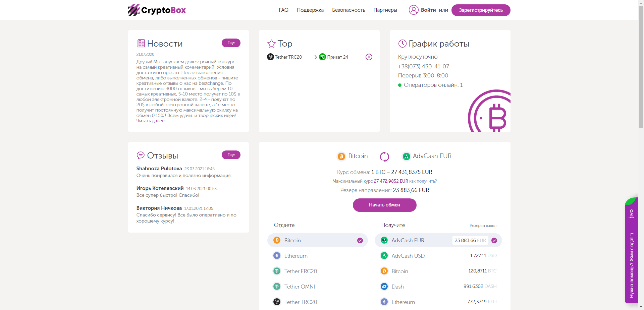Click the Bitcoin icon above the exchange form
644x310 pixels.
[341, 156]
